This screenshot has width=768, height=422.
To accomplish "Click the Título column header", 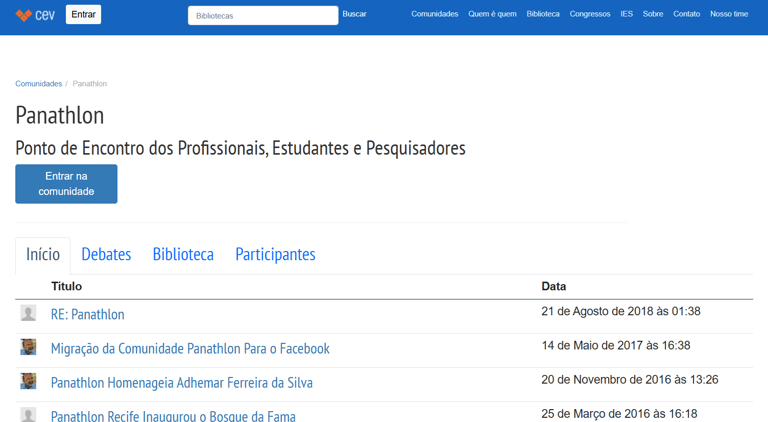I will pyautogui.click(x=67, y=286).
